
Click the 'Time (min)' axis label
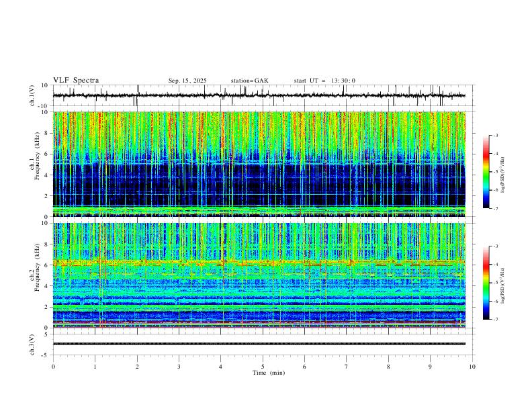pyautogui.click(x=269, y=373)
